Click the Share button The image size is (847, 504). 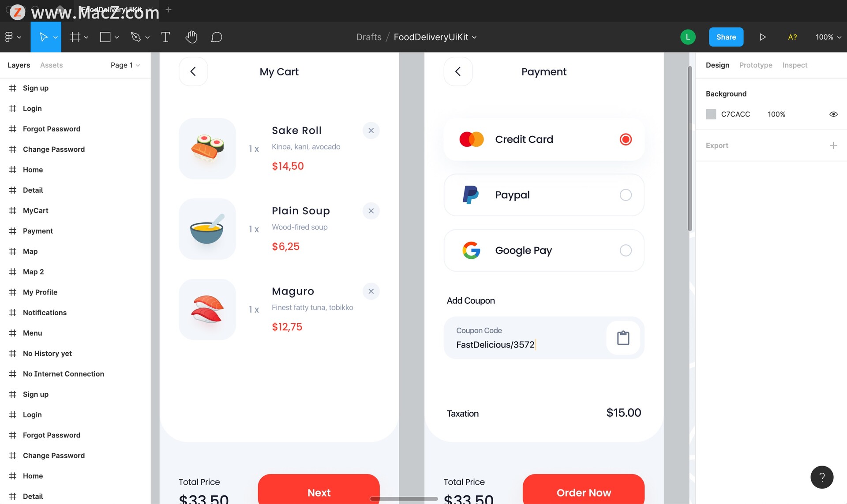(726, 37)
